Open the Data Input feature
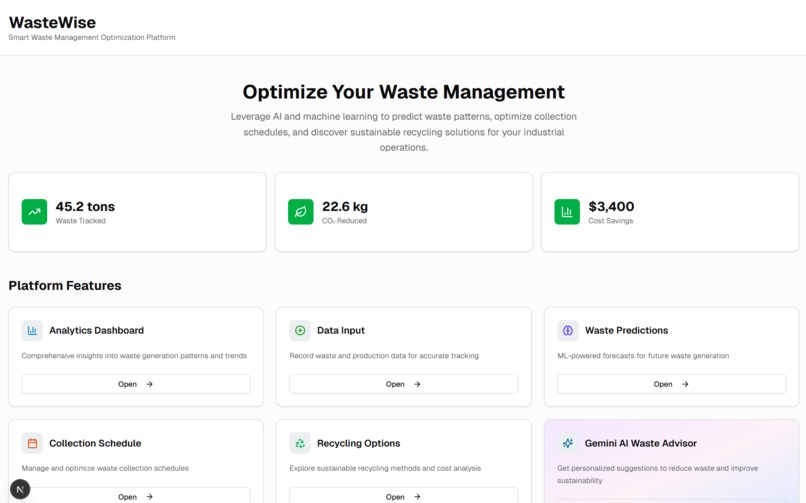Screen dimensions: 806x503 click(x=404, y=384)
